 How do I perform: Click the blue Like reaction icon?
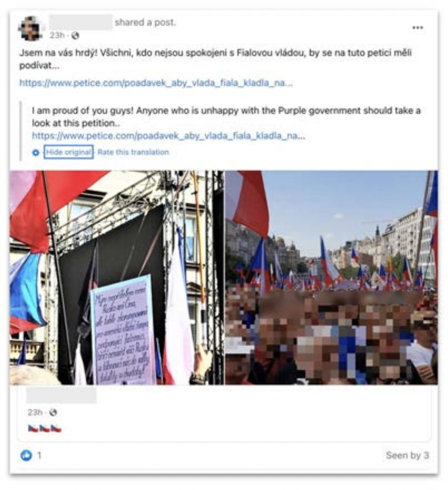click(26, 455)
